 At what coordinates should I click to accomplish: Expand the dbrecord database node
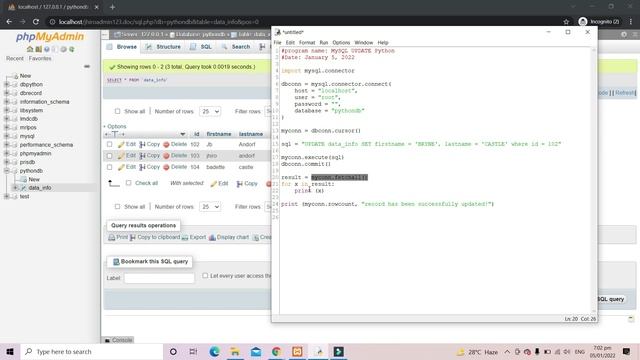pyautogui.click(x=7, y=93)
